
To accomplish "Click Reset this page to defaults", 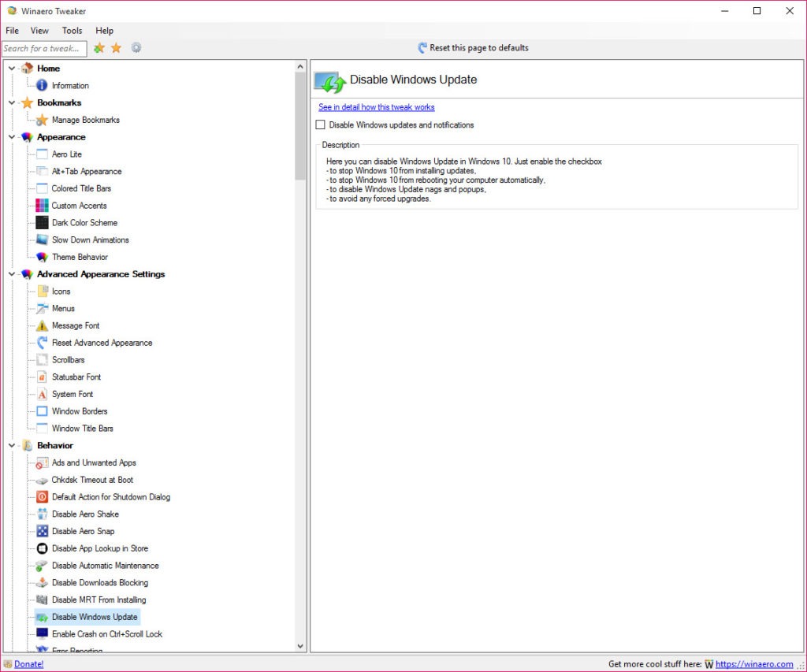I will click(473, 48).
